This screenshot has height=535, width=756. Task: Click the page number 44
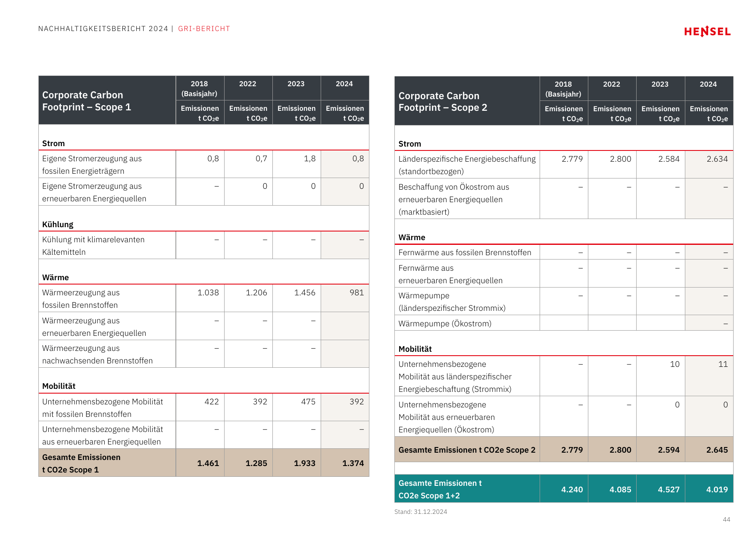(727, 519)
